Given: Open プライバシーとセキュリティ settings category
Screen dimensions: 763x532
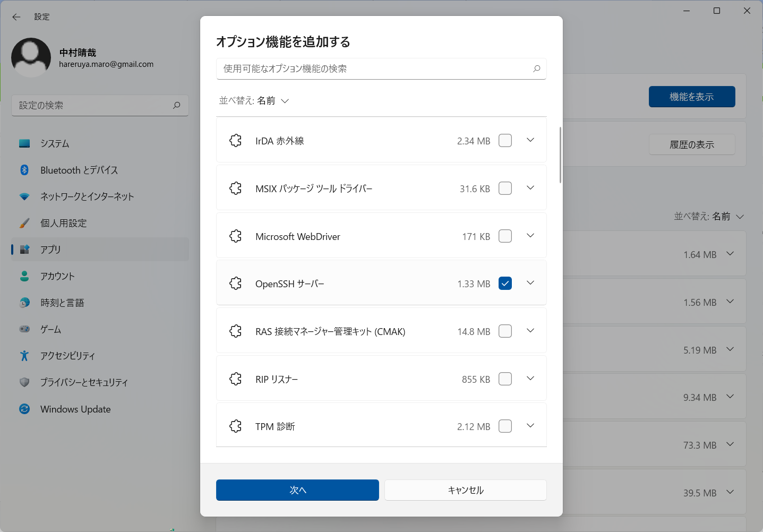Looking at the screenshot, I should click(x=100, y=382).
